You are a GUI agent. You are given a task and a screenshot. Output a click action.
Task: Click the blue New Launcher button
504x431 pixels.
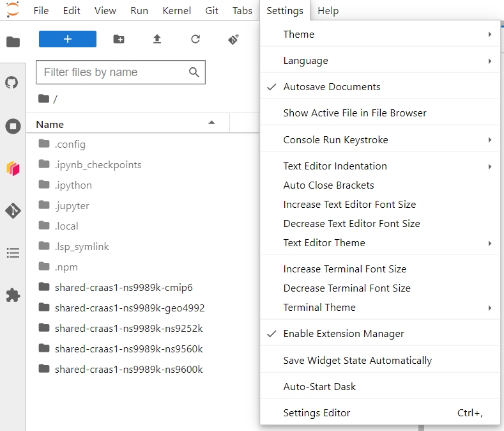pos(68,39)
